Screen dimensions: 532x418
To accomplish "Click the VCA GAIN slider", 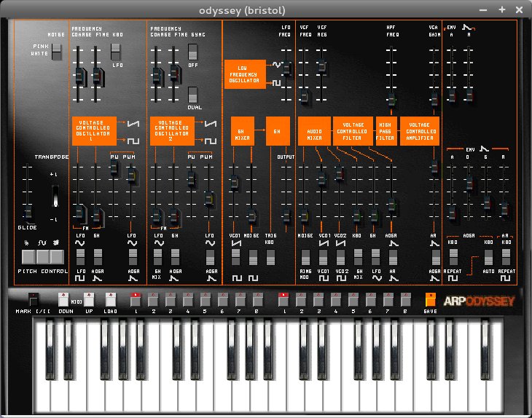I will pyautogui.click(x=434, y=99).
